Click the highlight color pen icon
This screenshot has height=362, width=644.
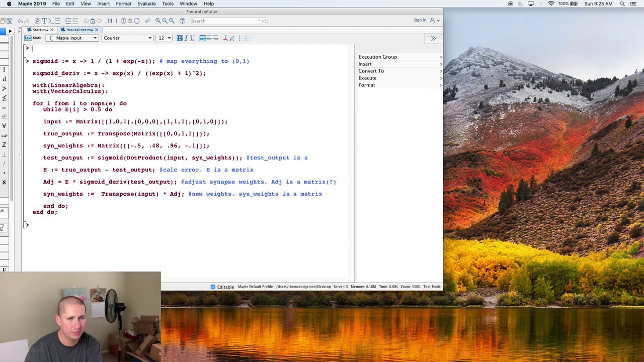pyautogui.click(x=231, y=38)
